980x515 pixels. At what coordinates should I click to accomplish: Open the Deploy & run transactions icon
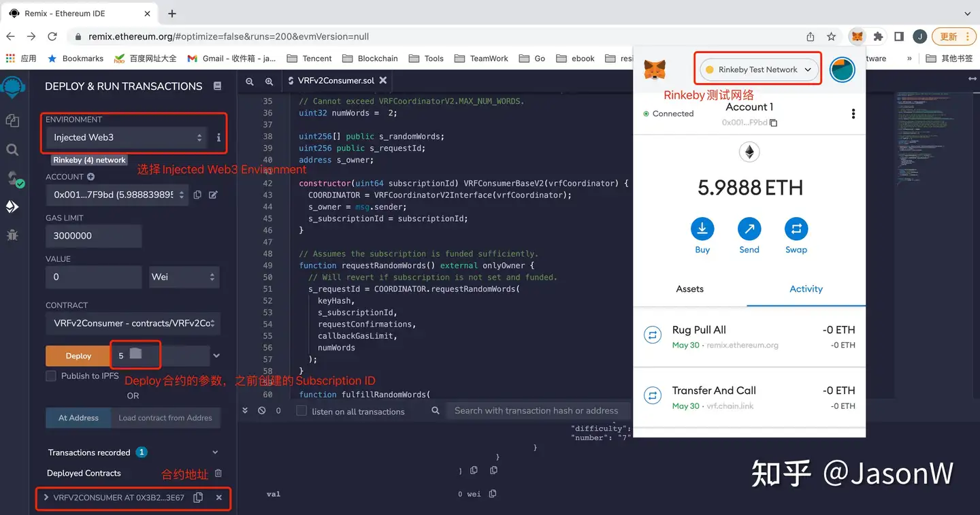coord(12,207)
